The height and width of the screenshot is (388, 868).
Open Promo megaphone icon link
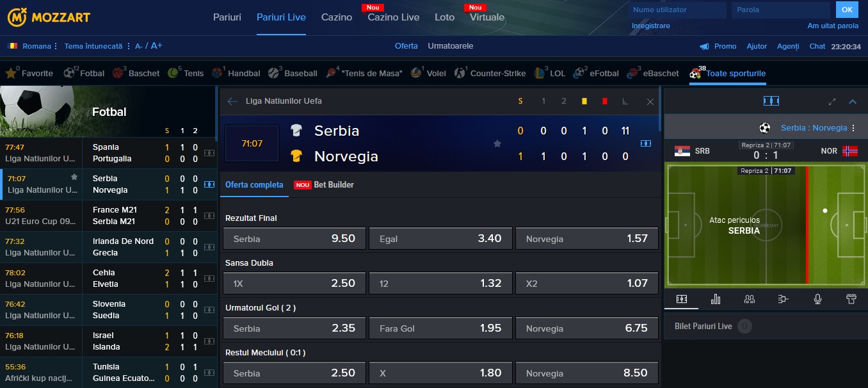point(705,46)
